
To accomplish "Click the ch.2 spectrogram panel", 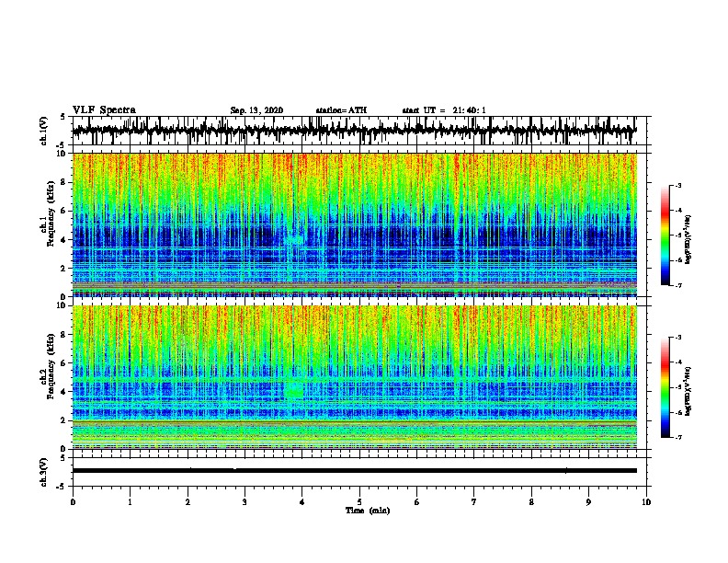I will coord(354,377).
